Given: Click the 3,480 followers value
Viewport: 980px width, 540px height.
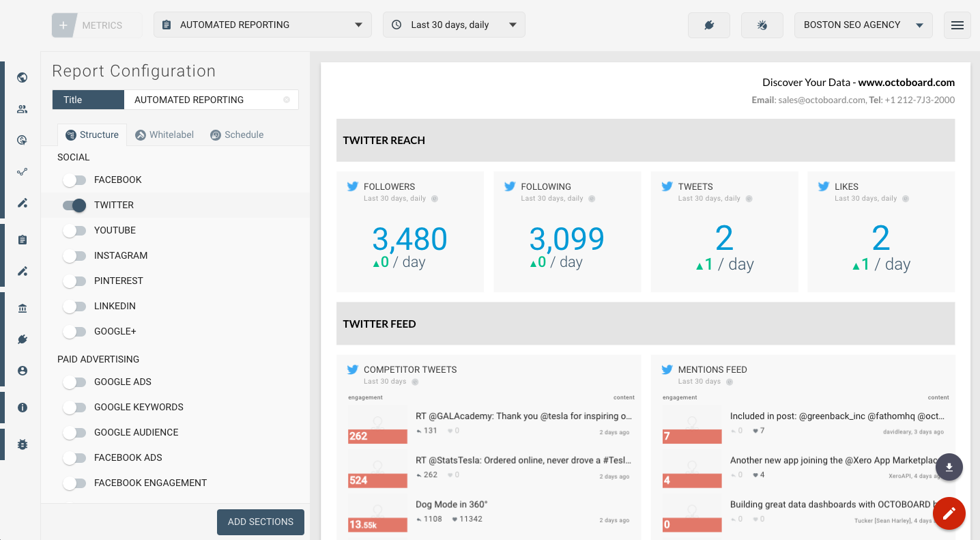Looking at the screenshot, I should click(409, 239).
